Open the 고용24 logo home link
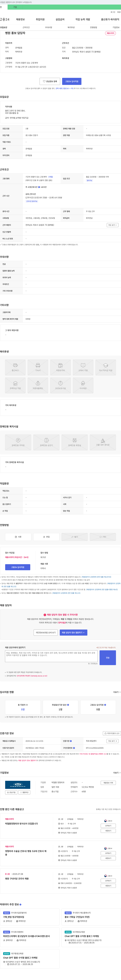The image size is (121, 980). [5, 19]
